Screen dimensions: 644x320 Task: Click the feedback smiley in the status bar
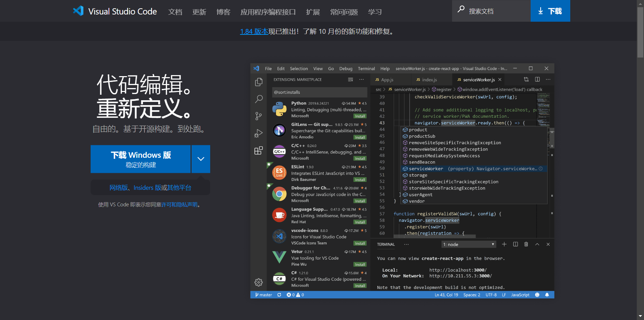(x=537, y=295)
